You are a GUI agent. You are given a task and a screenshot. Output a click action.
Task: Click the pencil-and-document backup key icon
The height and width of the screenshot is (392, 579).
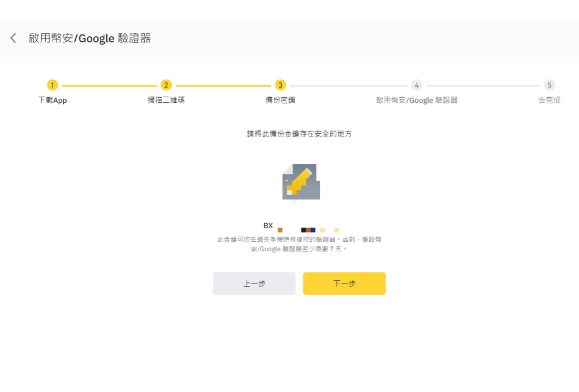pyautogui.click(x=300, y=182)
